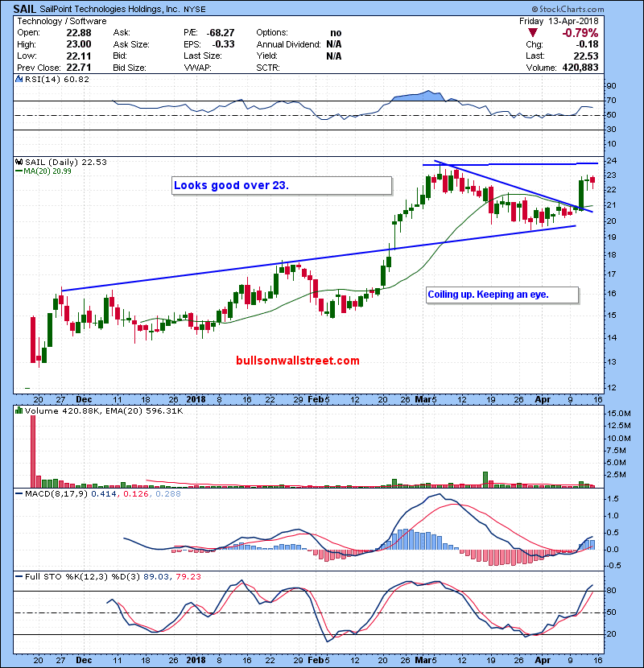Click the MACD value 0.414

click(104, 494)
